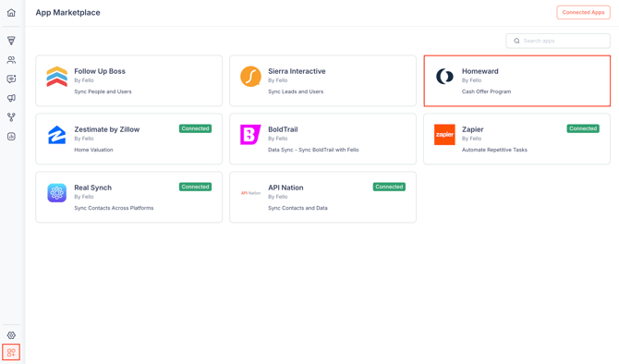The height and width of the screenshot is (364, 619).
Task: Click 'Home Valuation' text
Action: point(93,150)
